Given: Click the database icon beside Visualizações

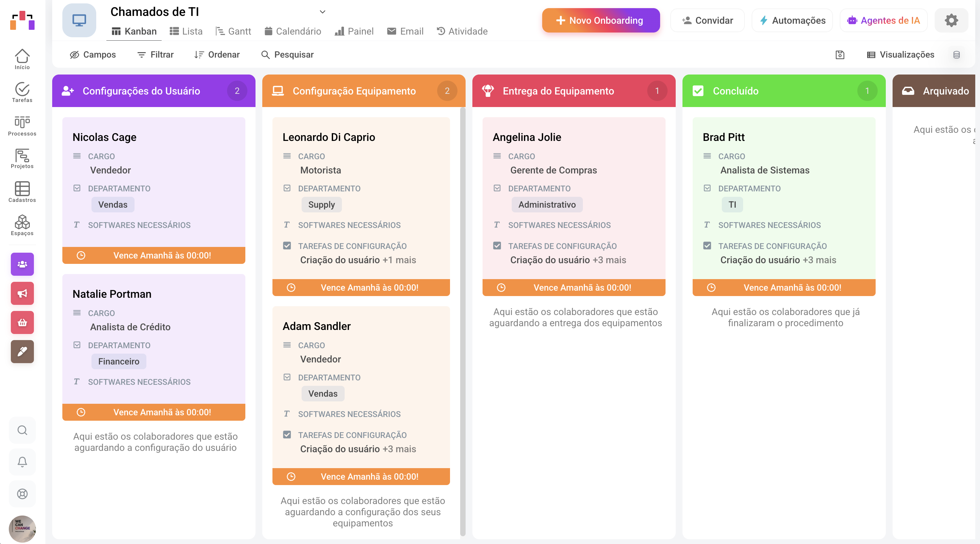Looking at the screenshot, I should tap(956, 55).
